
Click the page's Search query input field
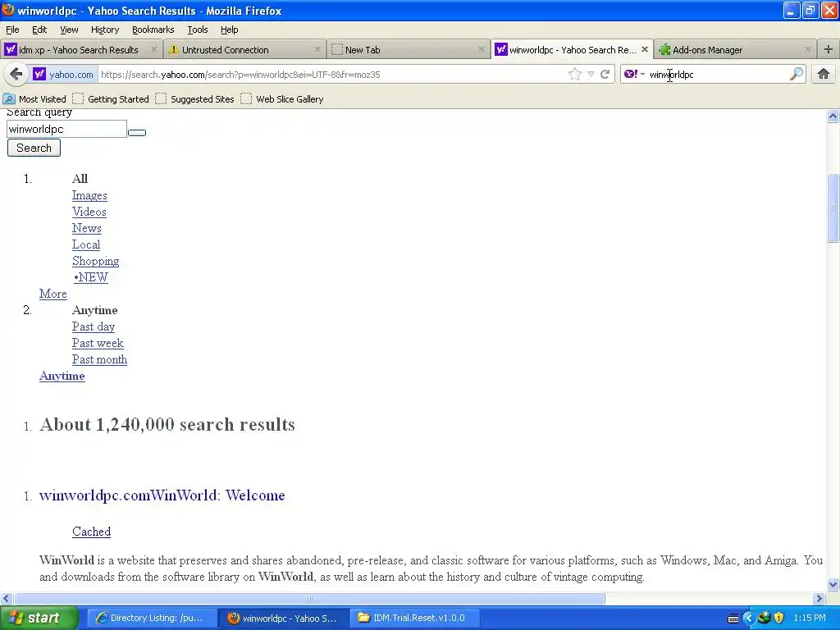coord(66,129)
